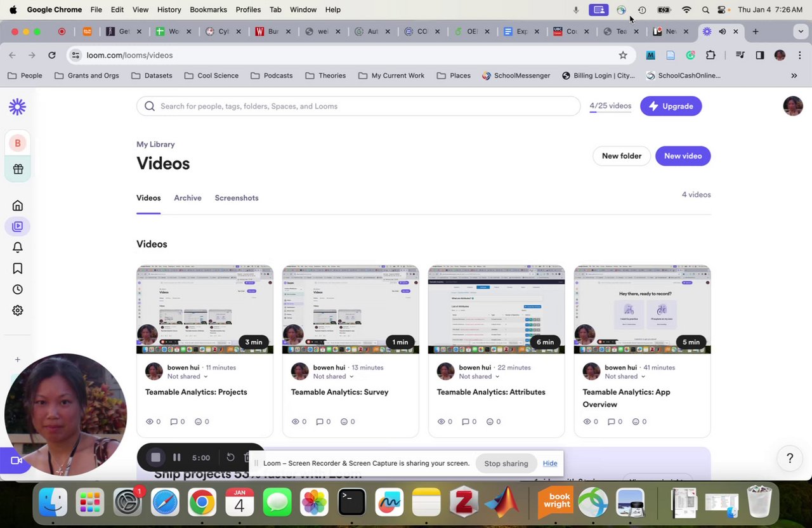Restart the recording with the undo arrow
This screenshot has height=528, width=812.
click(x=230, y=458)
